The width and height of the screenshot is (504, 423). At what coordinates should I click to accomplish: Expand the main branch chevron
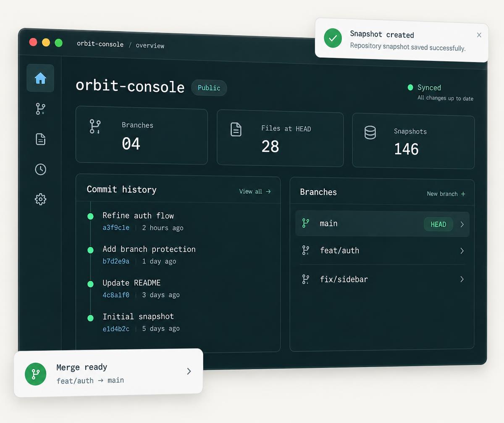(x=462, y=224)
